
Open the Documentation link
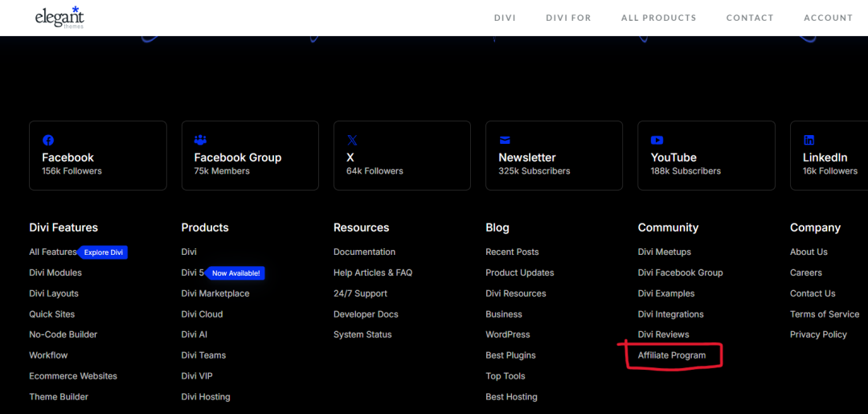364,252
